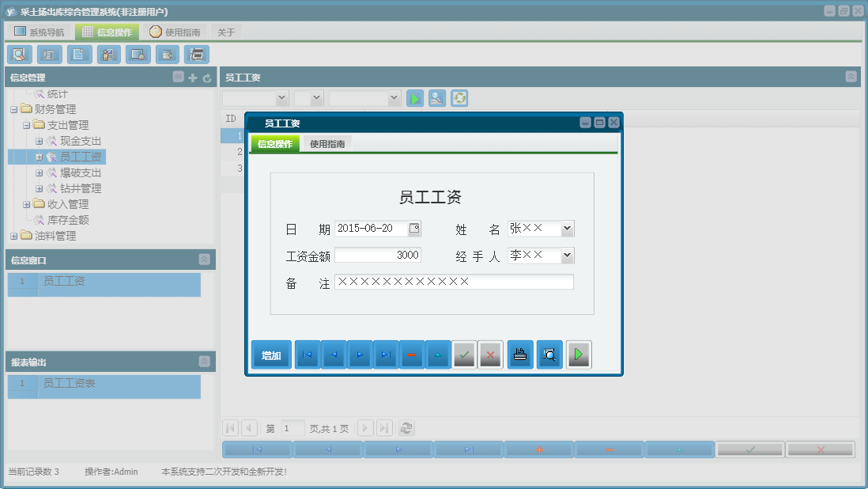Select the new document icon on the toolbar
The image size is (868, 489).
click(x=79, y=55)
